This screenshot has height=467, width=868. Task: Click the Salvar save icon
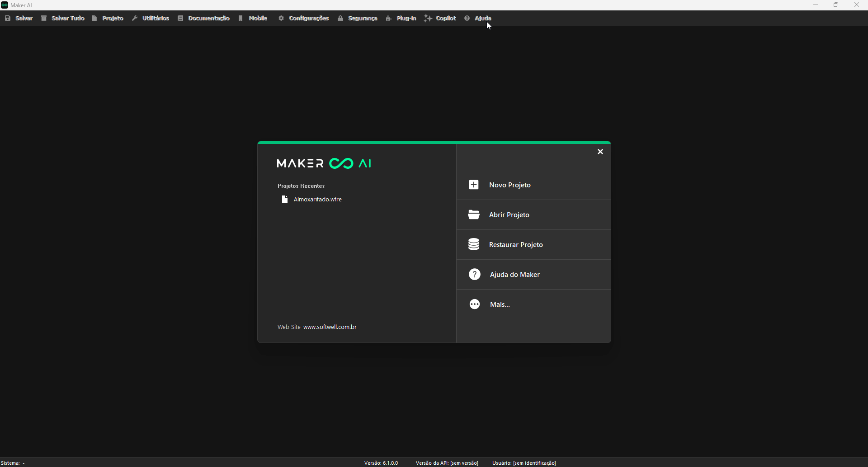[x=7, y=18]
